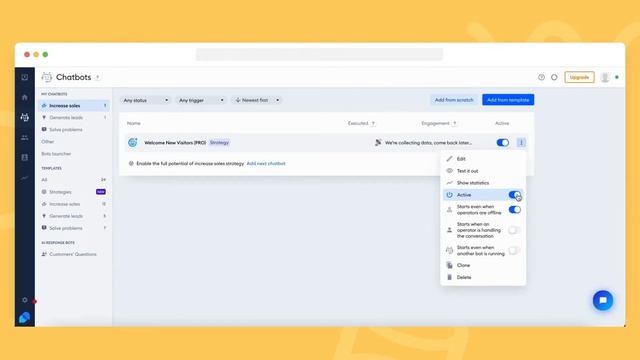Click the Engagement column help question mark
The height and width of the screenshot is (360, 640).
(454, 123)
